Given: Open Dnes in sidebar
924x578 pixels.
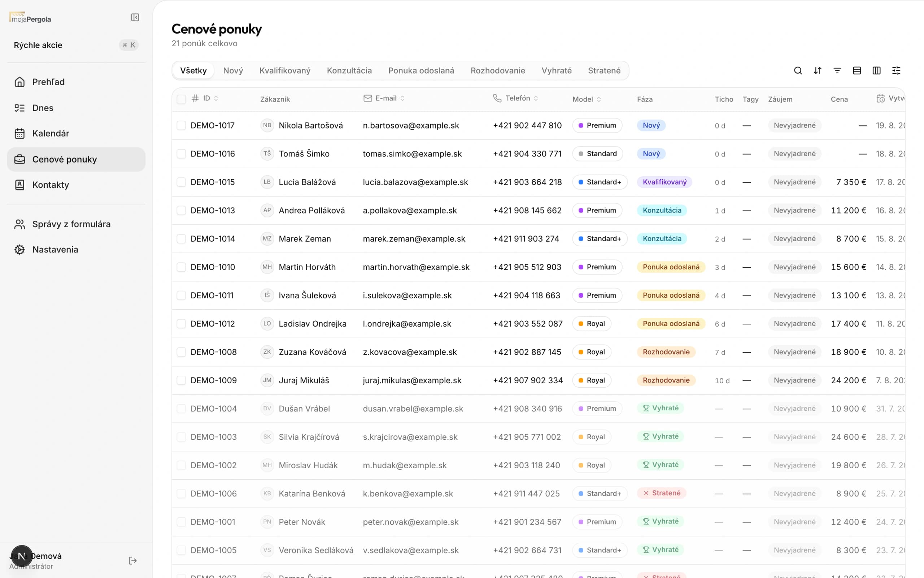Looking at the screenshot, I should tap(76, 108).
